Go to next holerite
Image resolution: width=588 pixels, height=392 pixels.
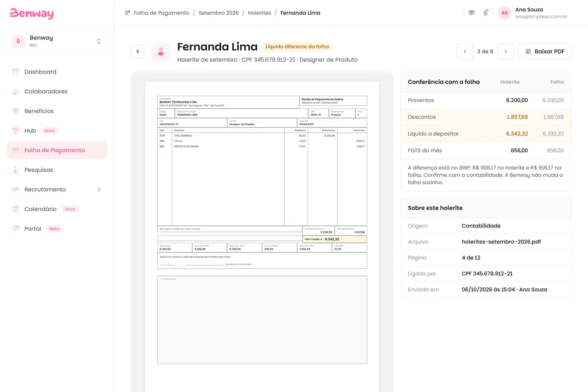coord(506,51)
